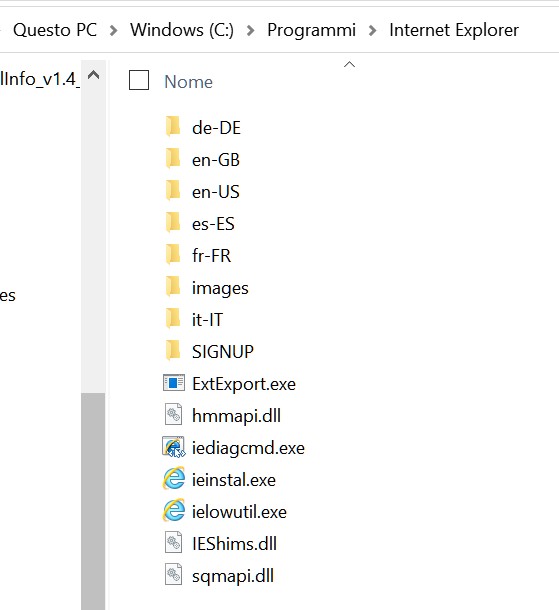Select the Info_v1.4 navigation pane item

point(40,79)
